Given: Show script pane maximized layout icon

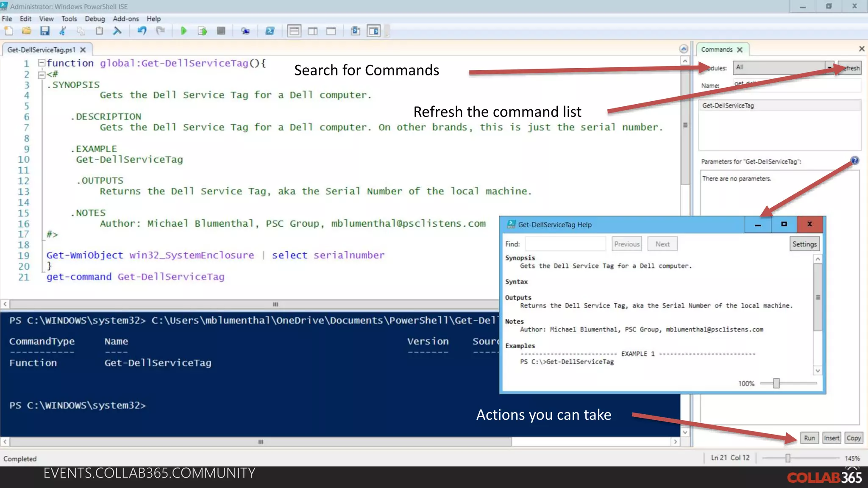Looking at the screenshot, I should [x=331, y=31].
